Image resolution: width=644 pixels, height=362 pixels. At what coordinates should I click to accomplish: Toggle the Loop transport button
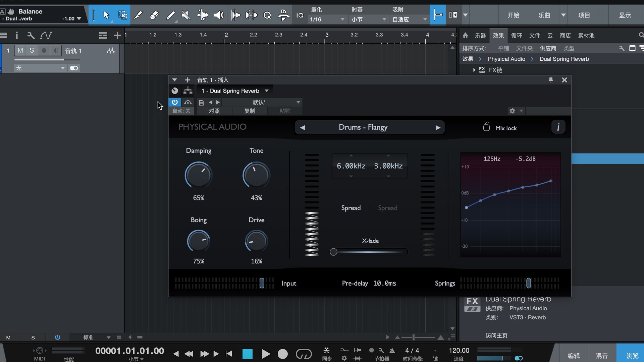(304, 354)
